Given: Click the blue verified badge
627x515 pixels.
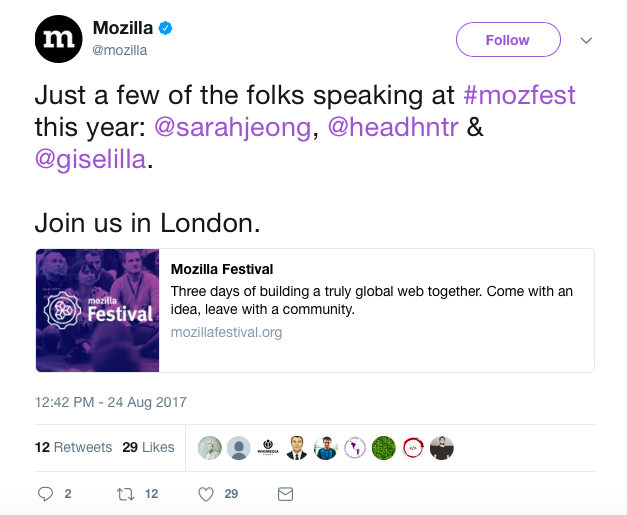Looking at the screenshot, I should point(166,27).
